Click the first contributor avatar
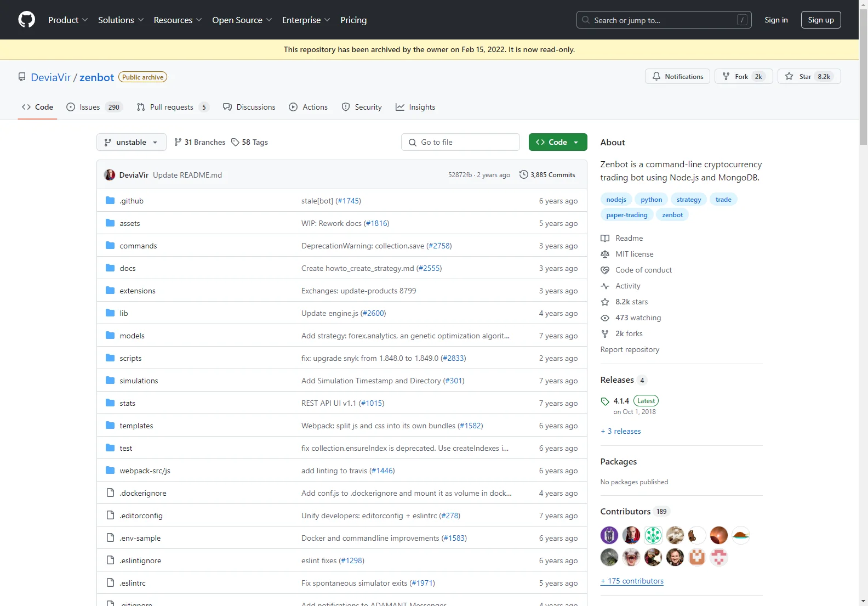Image resolution: width=868 pixels, height=606 pixels. point(609,535)
